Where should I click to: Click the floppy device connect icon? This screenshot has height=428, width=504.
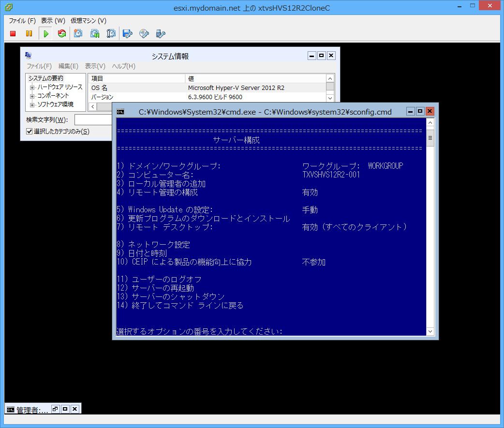point(128,33)
